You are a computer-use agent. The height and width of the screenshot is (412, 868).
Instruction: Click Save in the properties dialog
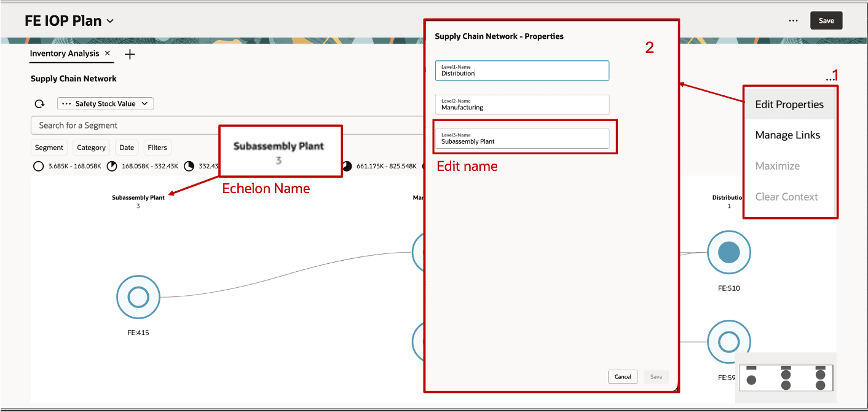pos(656,377)
